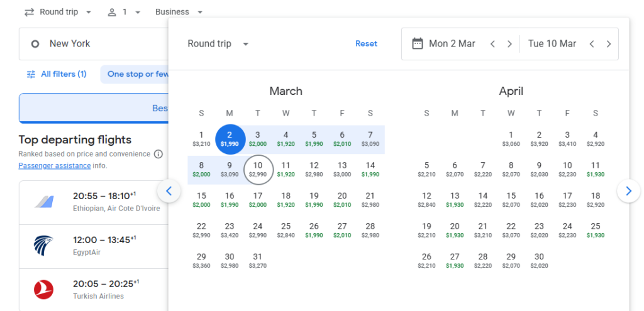Select the highlighted March 2 date
This screenshot has height=311, width=644.
click(230, 139)
